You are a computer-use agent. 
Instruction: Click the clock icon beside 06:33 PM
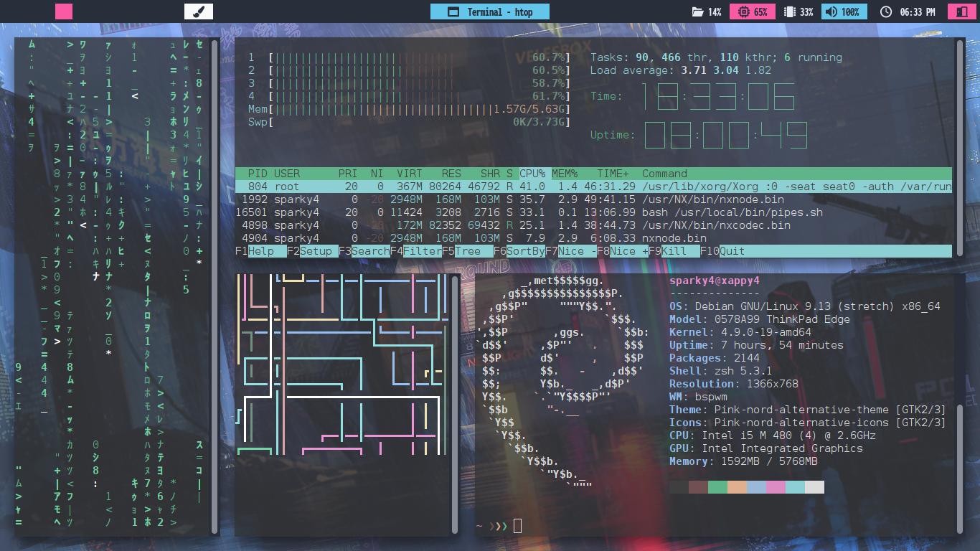coord(885,12)
